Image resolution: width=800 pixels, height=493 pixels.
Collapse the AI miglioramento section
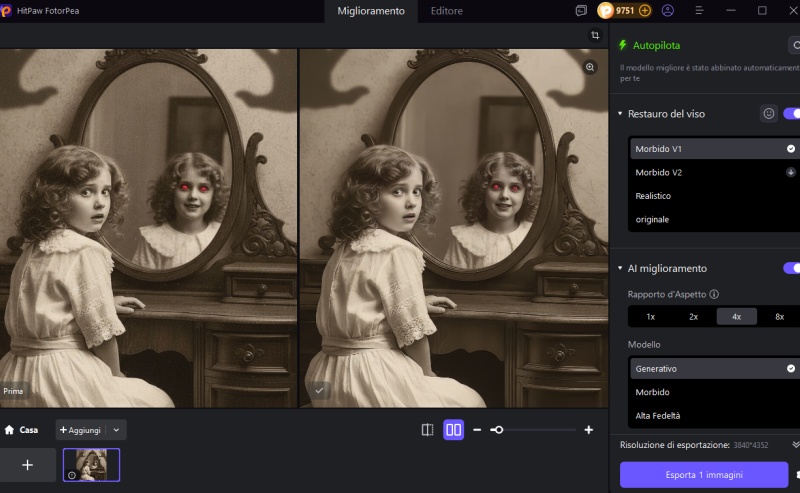[x=620, y=268]
